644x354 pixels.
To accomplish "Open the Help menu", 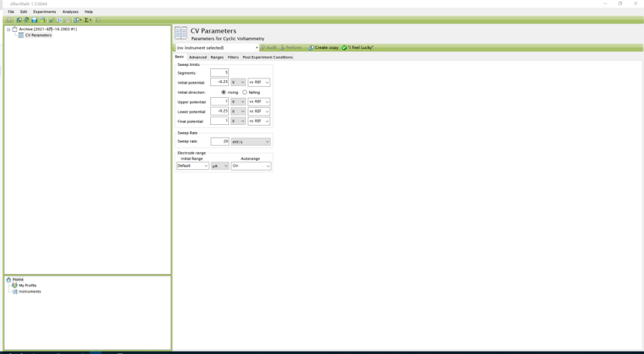I will point(88,12).
